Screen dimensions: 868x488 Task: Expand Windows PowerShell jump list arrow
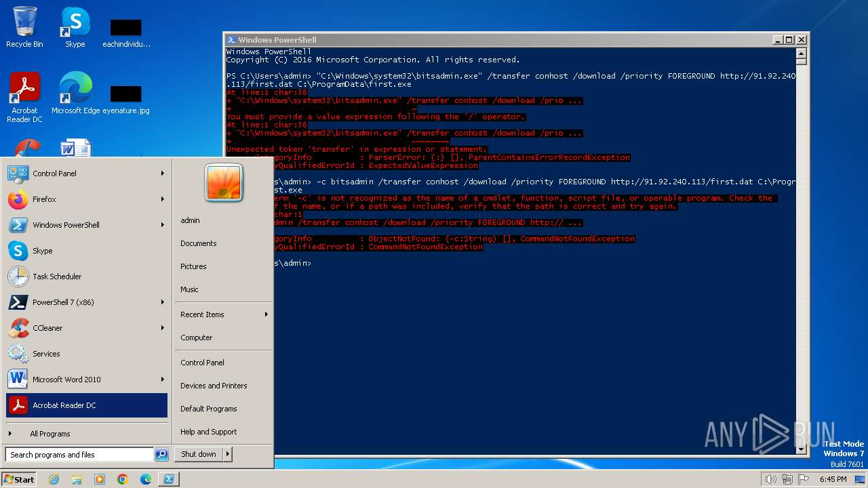[163, 225]
